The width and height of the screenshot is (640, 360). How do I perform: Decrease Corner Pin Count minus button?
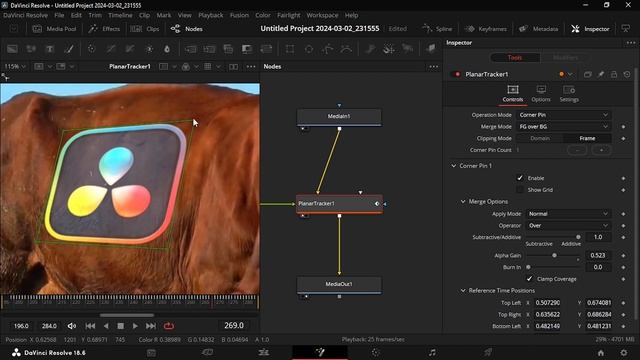(x=577, y=150)
